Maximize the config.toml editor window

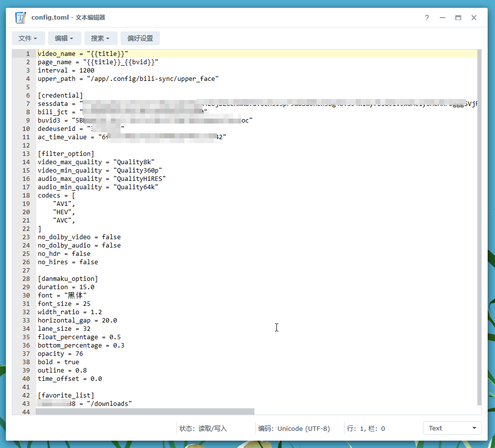pos(458,18)
